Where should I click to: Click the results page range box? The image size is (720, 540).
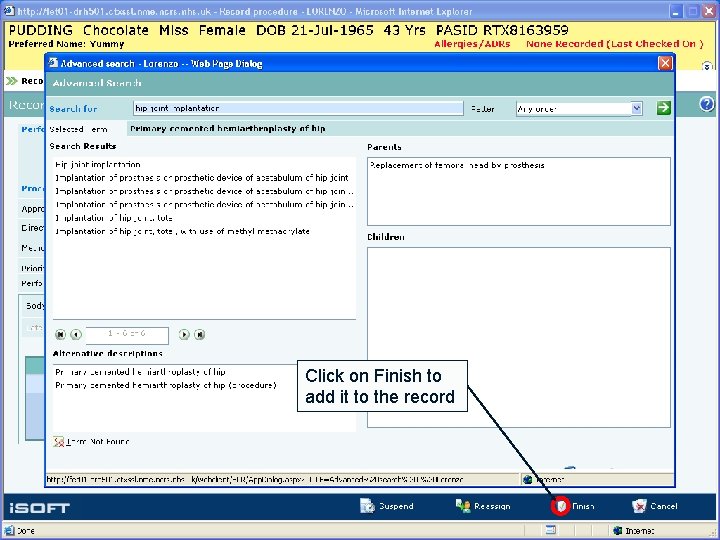[127, 335]
